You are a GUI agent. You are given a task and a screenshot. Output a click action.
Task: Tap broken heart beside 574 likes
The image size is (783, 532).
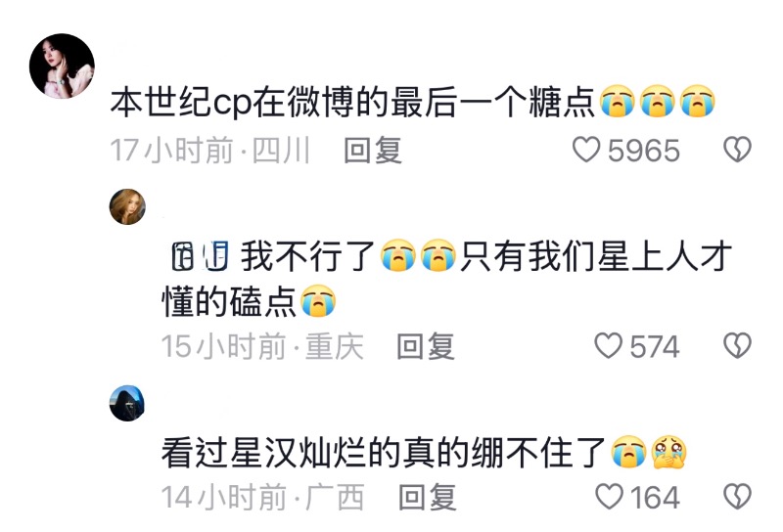(x=738, y=346)
